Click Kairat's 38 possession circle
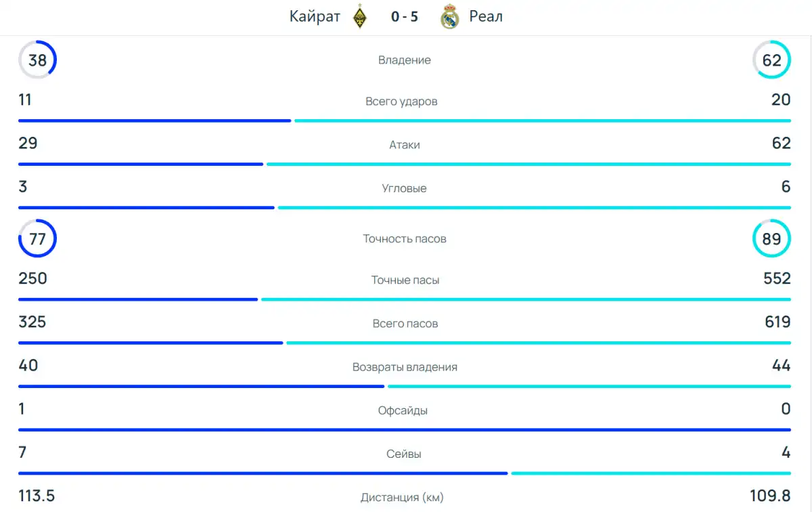Image resolution: width=812 pixels, height=512 pixels. pos(37,60)
